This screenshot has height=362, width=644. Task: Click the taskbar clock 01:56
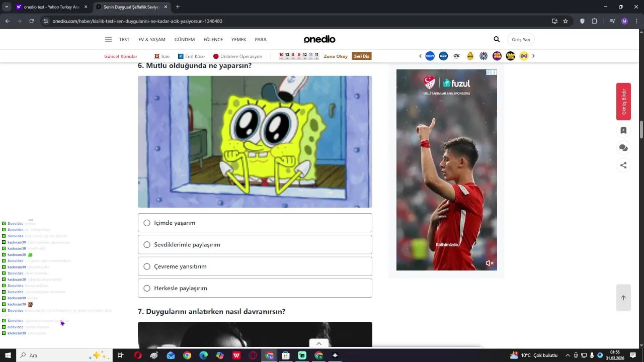(615, 355)
